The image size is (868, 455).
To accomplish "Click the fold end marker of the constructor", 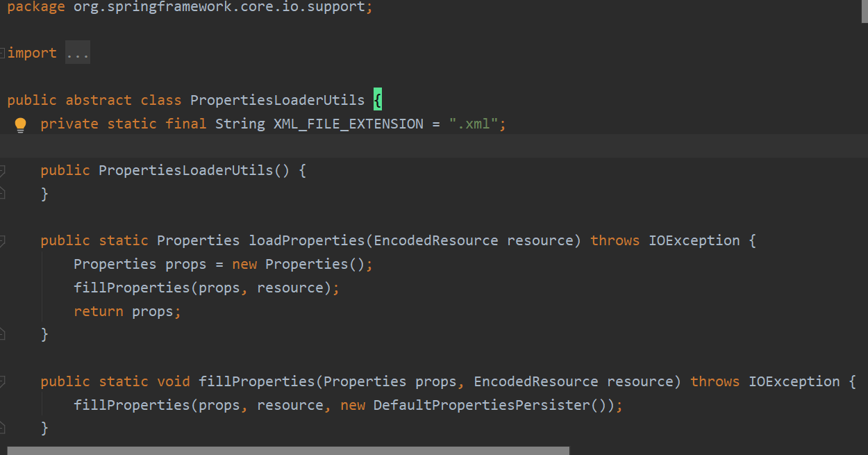I will (x=2, y=194).
